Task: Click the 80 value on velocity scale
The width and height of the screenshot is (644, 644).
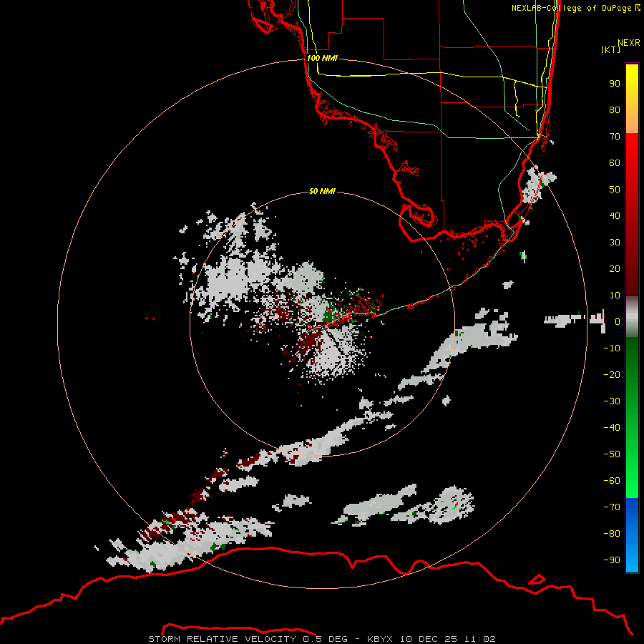Action: pyautogui.click(x=615, y=109)
